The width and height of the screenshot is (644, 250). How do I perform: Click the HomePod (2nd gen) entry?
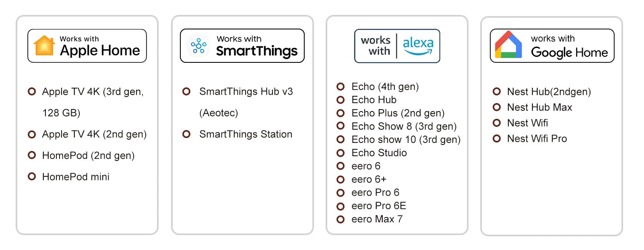pyautogui.click(x=88, y=155)
